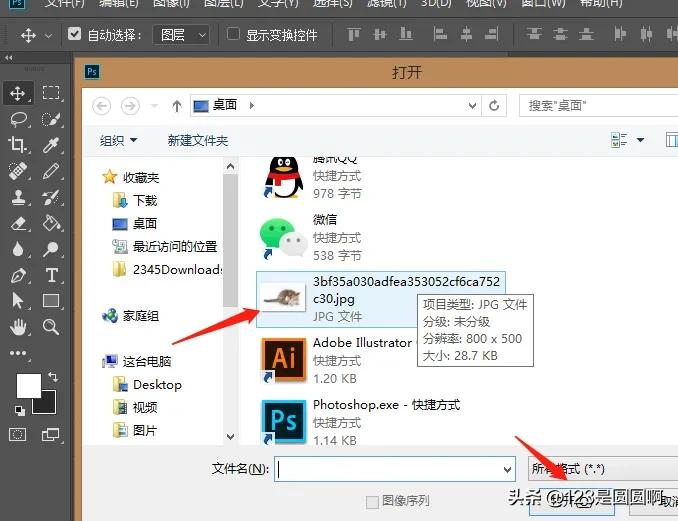Select the Pen tool
This screenshot has height=521, width=678.
[x=18, y=275]
